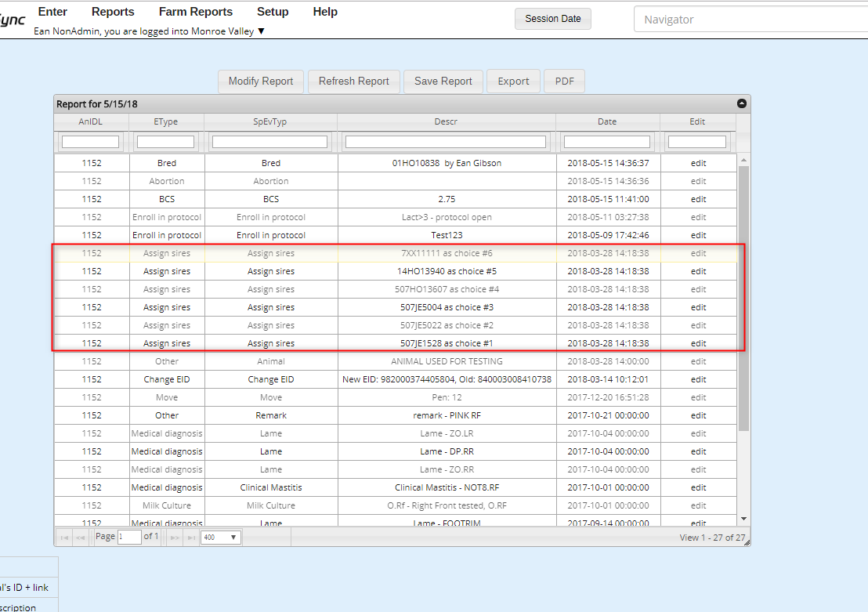Click edit for 7XX11111 choice #6 row

(698, 253)
